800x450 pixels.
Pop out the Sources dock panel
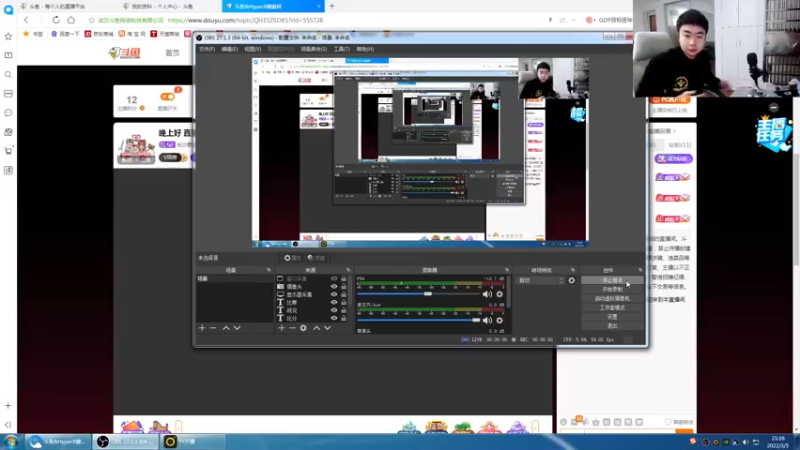pos(348,270)
